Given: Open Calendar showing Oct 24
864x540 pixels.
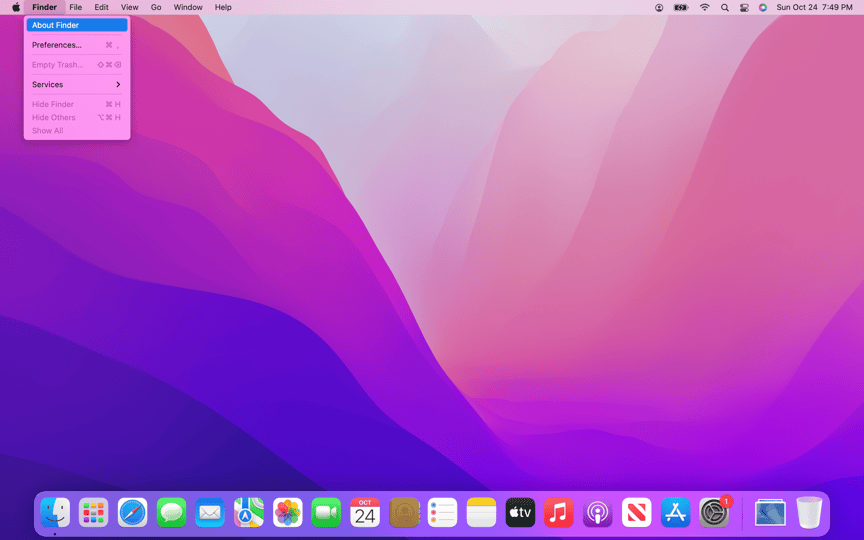Looking at the screenshot, I should [x=365, y=512].
